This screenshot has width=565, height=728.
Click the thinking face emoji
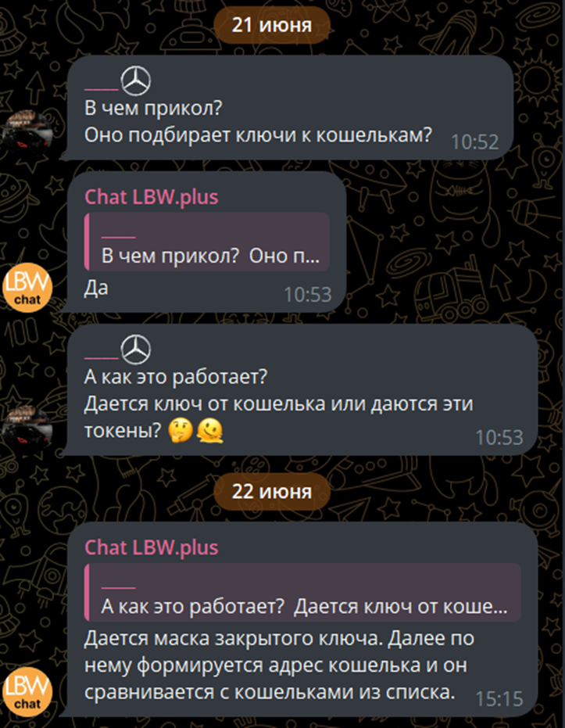181,430
